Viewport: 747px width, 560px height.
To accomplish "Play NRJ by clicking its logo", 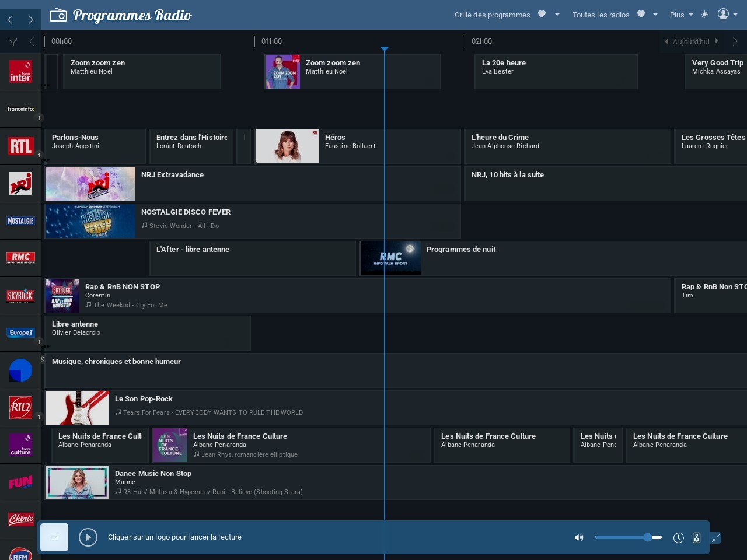I will [20, 184].
